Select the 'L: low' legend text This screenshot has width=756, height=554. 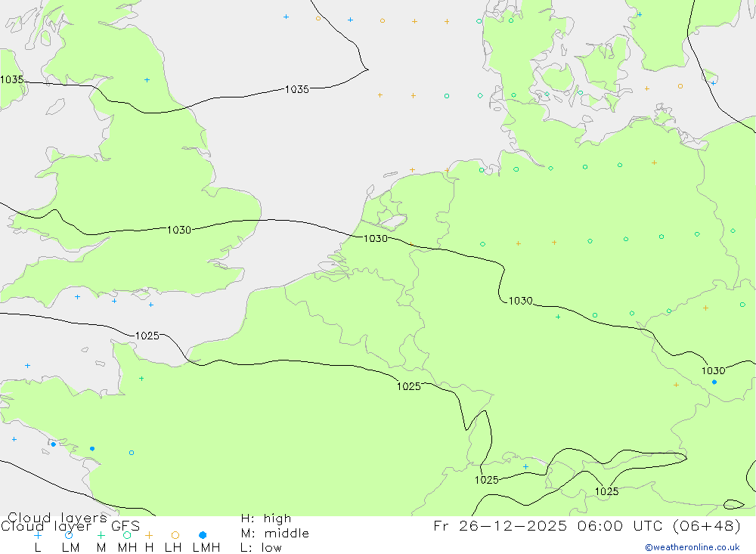(261, 548)
